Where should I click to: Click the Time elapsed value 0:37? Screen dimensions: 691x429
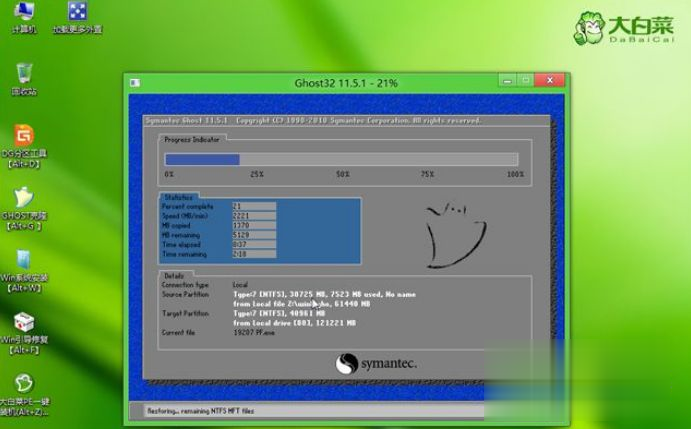(x=254, y=244)
